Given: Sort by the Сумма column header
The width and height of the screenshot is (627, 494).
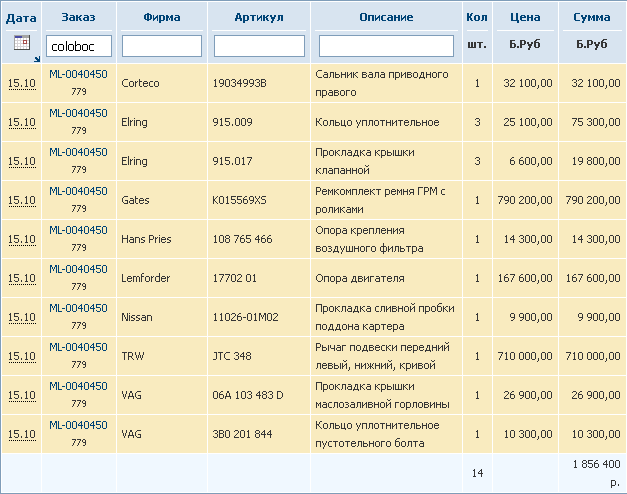Looking at the screenshot, I should tap(592, 17).
